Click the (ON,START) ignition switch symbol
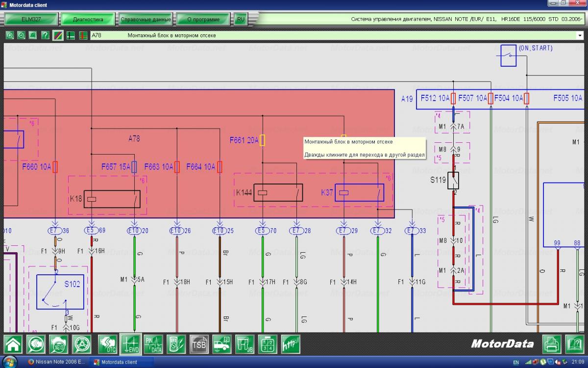Screen dimensions: 588x368 (508, 55)
